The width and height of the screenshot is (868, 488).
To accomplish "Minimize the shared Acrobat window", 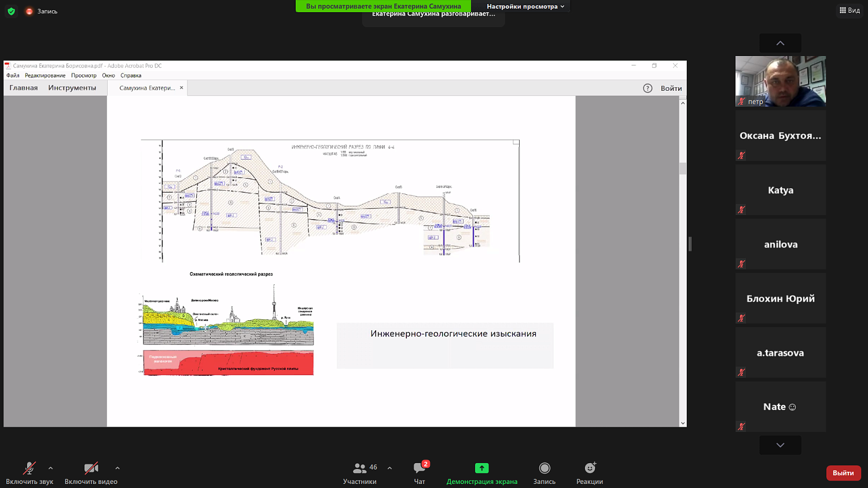I will tap(634, 66).
